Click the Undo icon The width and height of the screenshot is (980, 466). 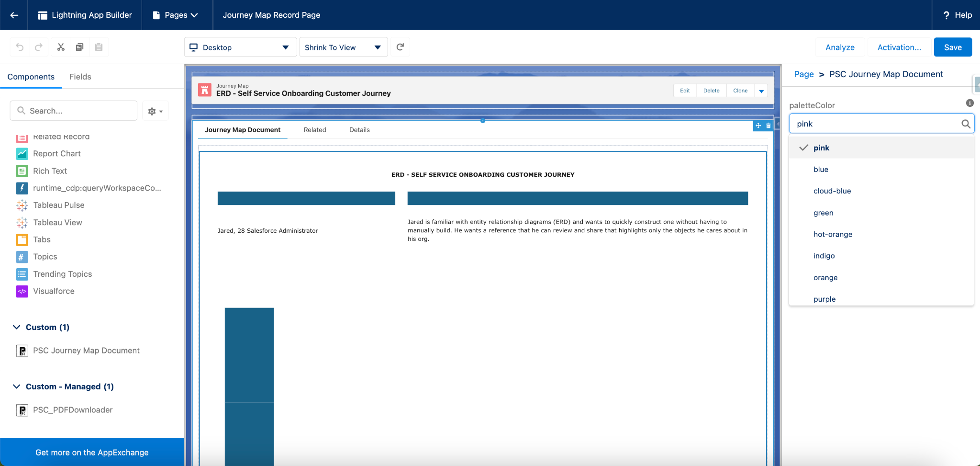pos(20,47)
